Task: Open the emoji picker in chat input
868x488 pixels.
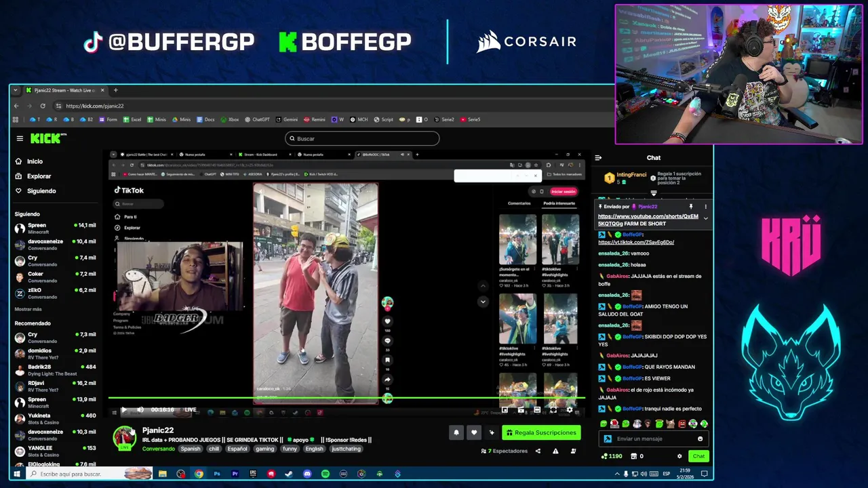Action: pyautogui.click(x=701, y=439)
